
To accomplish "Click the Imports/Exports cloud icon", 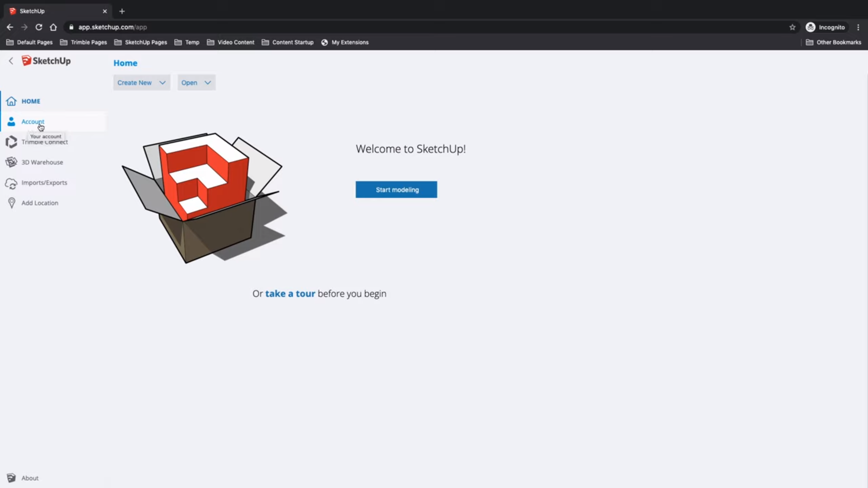I will pos(11,183).
